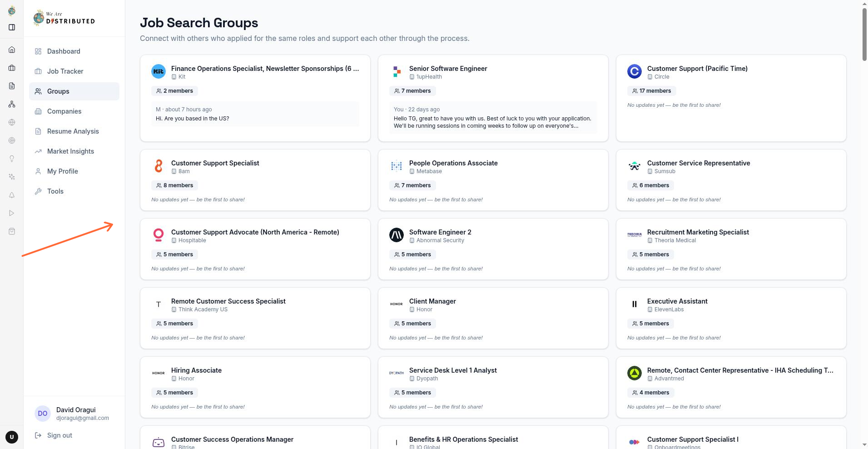This screenshot has height=449, width=868.
Task: Click the vertical page scrollbar thumb
Action: point(864,34)
